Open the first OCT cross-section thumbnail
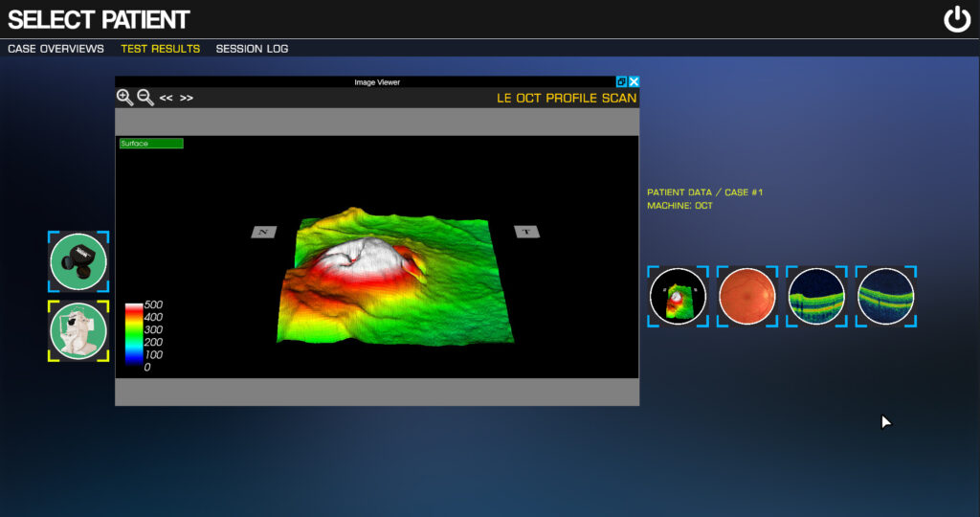The height and width of the screenshot is (517, 980). tap(816, 296)
